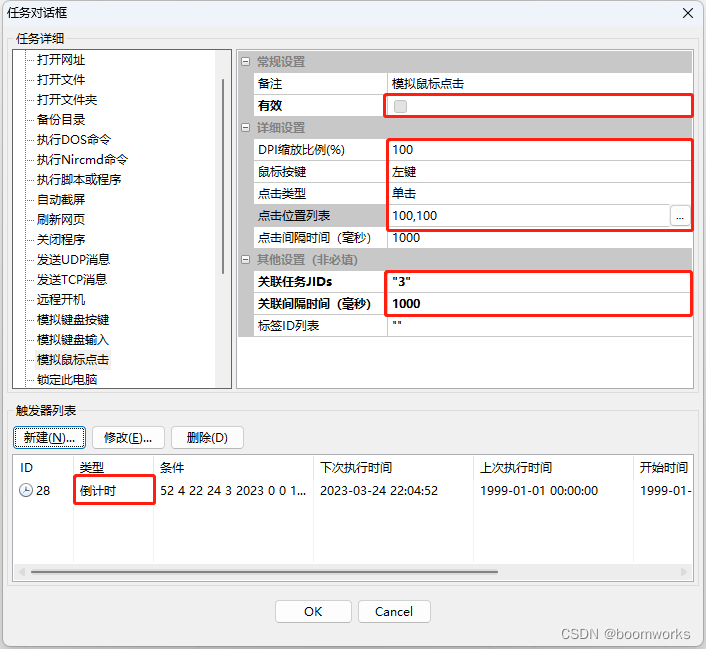Select 发送UDP消息 in the task tree

pyautogui.click(x=73, y=259)
